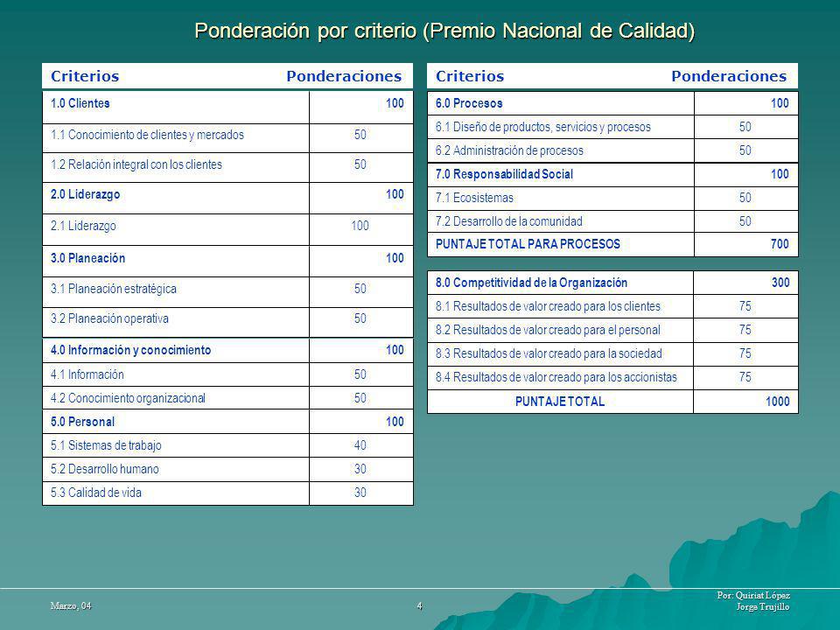Click '8.0 Competitividad de la Organización'

[531, 283]
